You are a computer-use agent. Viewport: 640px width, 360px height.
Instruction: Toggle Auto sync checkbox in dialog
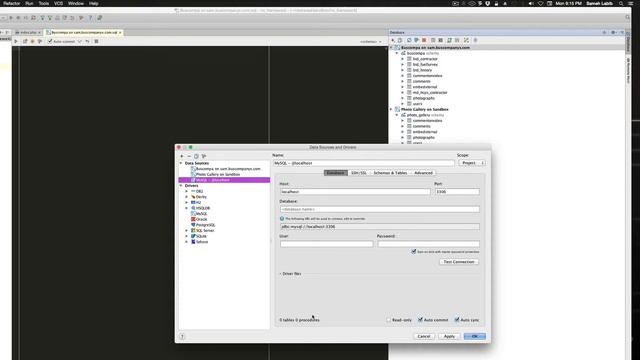457,320
